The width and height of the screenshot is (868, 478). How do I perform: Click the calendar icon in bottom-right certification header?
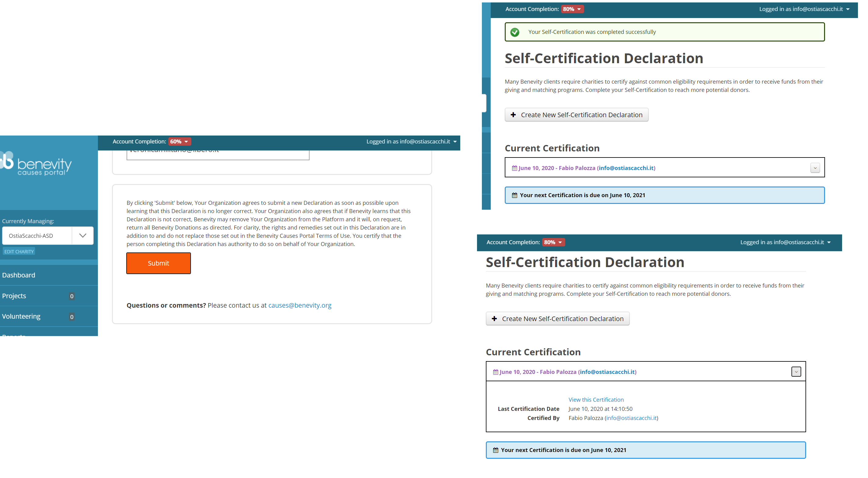click(x=496, y=372)
